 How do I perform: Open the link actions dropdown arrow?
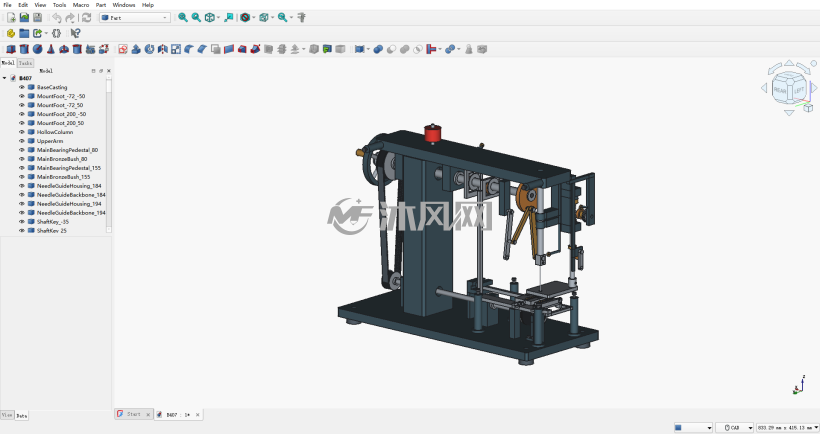click(x=46, y=33)
